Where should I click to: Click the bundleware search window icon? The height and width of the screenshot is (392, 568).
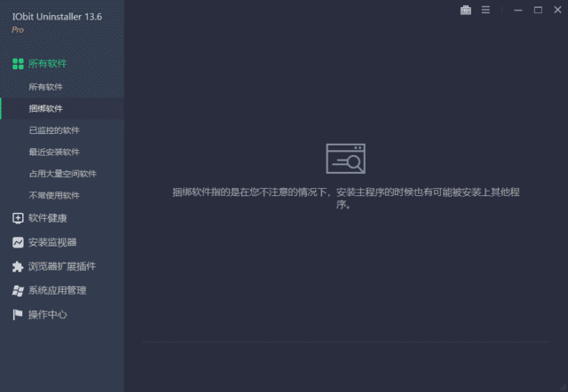pos(345,160)
